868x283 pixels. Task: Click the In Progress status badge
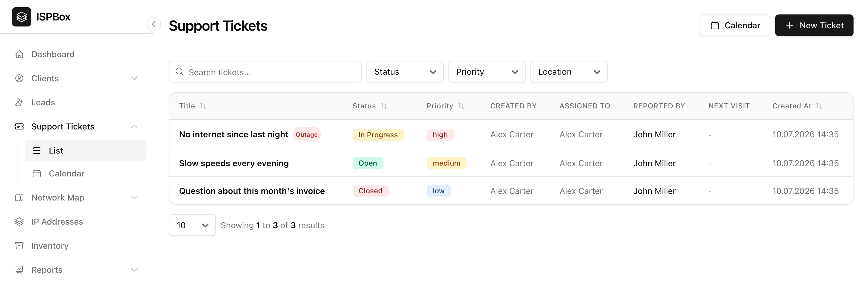[x=378, y=135]
